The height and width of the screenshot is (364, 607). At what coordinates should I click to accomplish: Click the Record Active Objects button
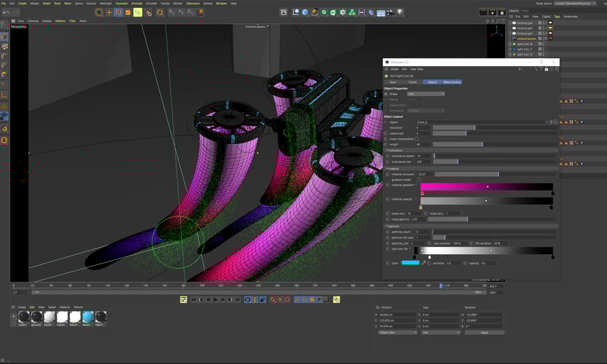(272, 300)
